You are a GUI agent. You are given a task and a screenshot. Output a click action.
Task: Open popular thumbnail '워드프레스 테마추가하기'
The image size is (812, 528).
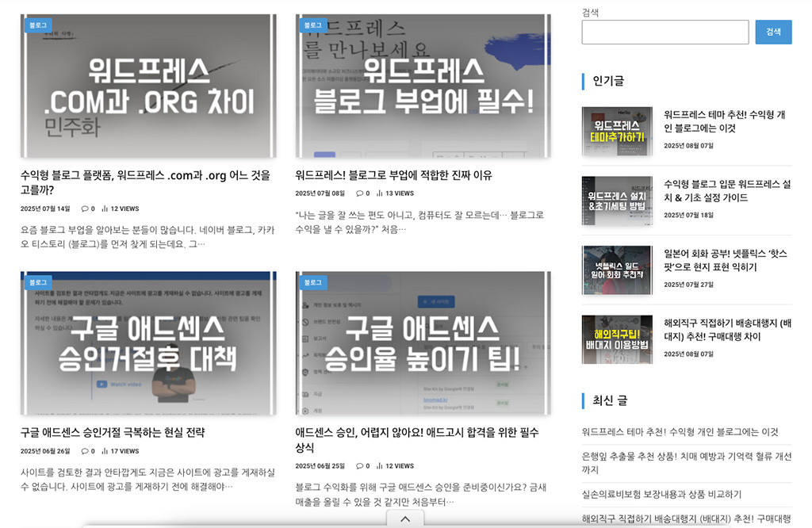coord(617,132)
